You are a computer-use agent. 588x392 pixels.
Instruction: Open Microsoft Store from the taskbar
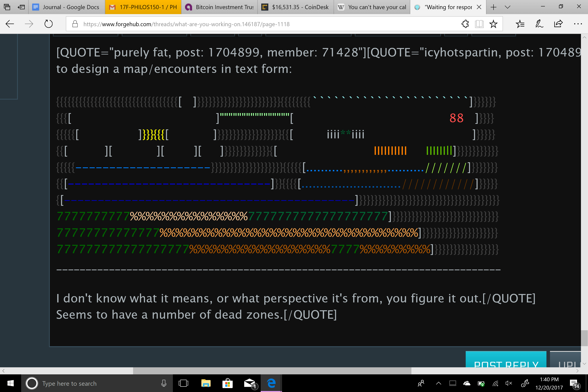(x=227, y=383)
